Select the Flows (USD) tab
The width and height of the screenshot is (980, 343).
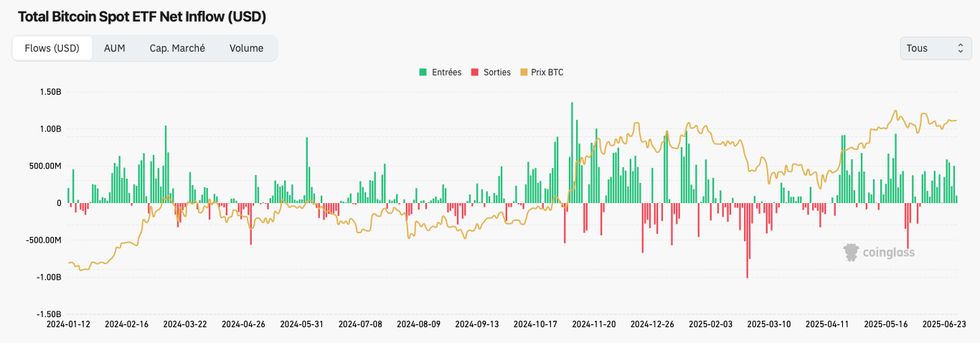(x=52, y=48)
